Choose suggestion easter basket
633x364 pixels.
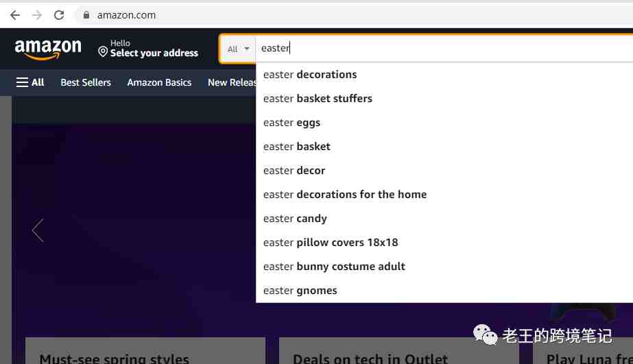(x=444, y=147)
